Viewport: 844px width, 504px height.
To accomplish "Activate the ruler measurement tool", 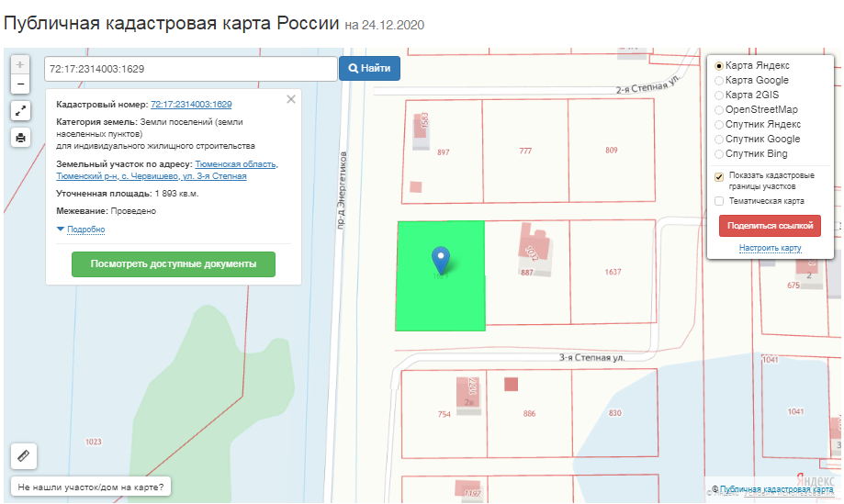I will pyautogui.click(x=24, y=456).
